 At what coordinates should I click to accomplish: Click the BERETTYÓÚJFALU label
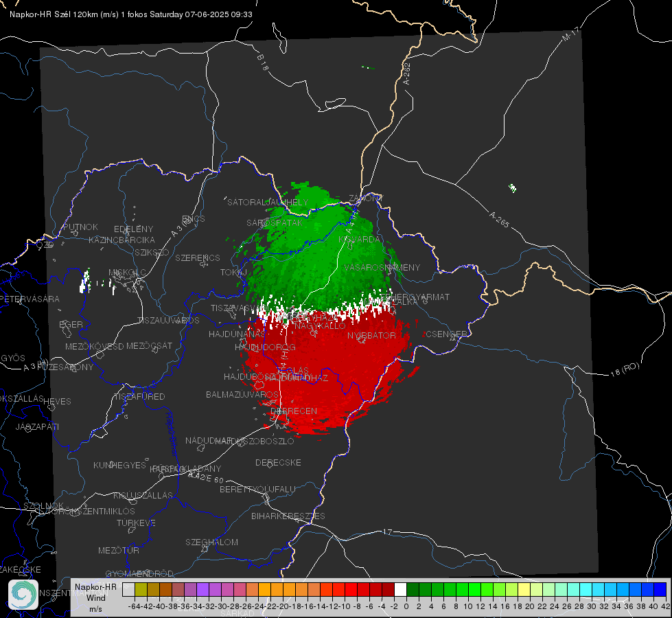tap(257, 490)
